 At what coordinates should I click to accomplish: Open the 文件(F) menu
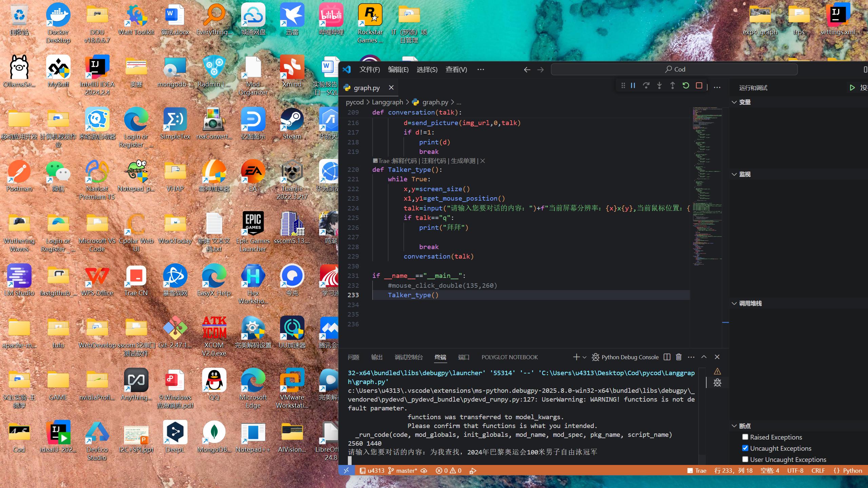(x=369, y=69)
